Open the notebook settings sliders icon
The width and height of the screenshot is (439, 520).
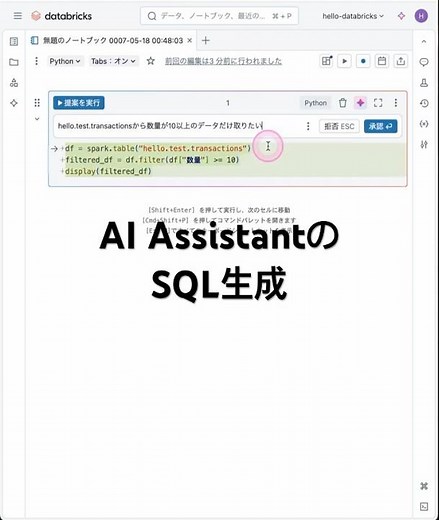[424, 144]
